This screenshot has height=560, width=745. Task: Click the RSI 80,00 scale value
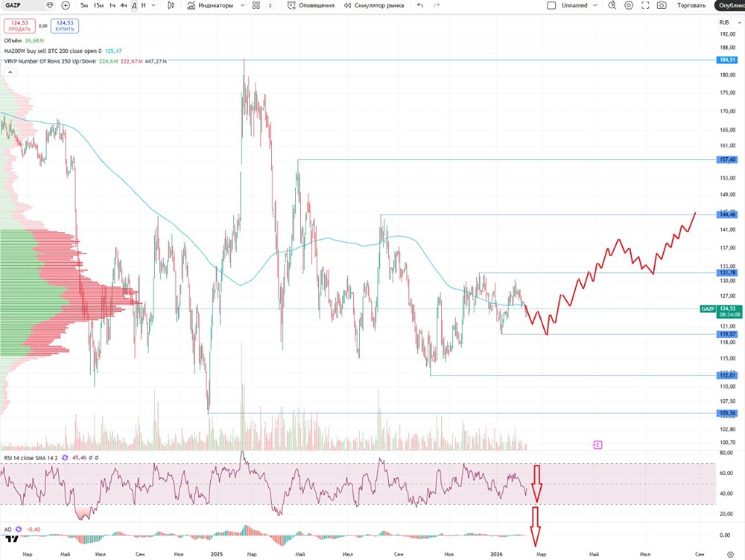(x=726, y=453)
